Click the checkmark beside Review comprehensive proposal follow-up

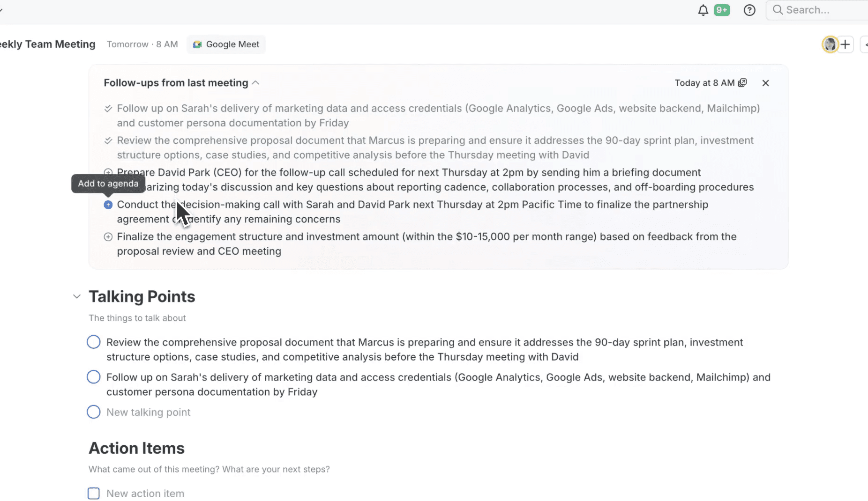[x=108, y=140]
